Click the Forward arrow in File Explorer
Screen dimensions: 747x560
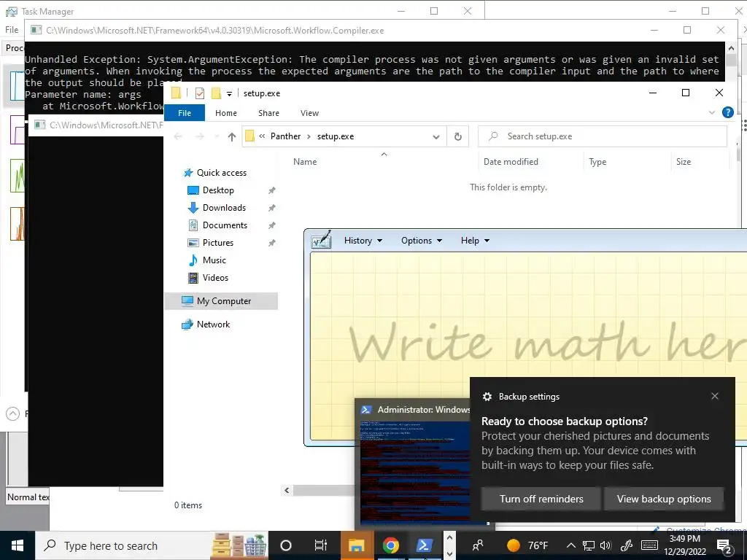pos(200,136)
